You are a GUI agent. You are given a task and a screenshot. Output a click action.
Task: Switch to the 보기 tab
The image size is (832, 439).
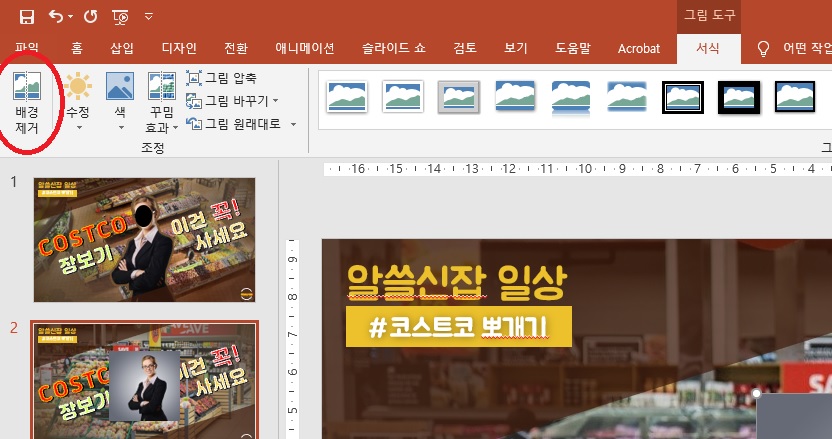click(516, 48)
